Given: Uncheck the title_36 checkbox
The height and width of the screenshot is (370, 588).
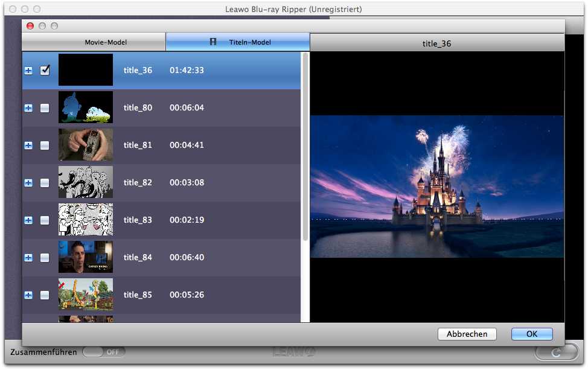Looking at the screenshot, I should (45, 71).
